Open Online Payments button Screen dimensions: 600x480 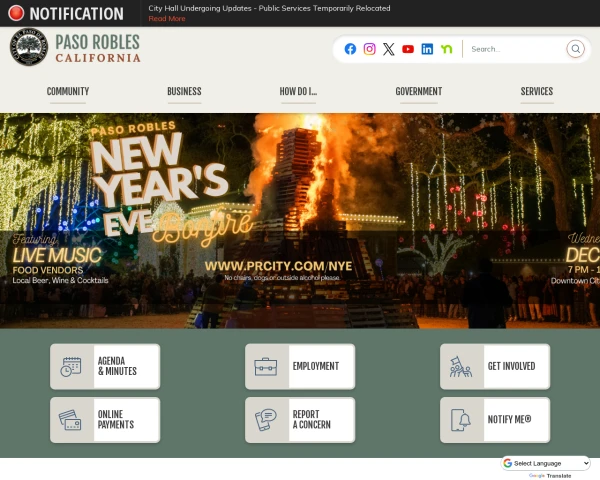tap(105, 420)
